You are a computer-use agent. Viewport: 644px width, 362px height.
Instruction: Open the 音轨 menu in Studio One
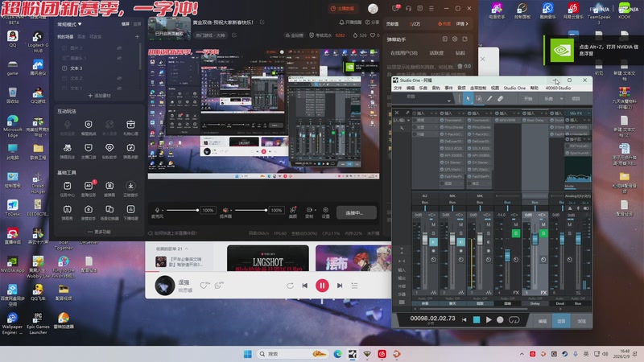(x=436, y=88)
